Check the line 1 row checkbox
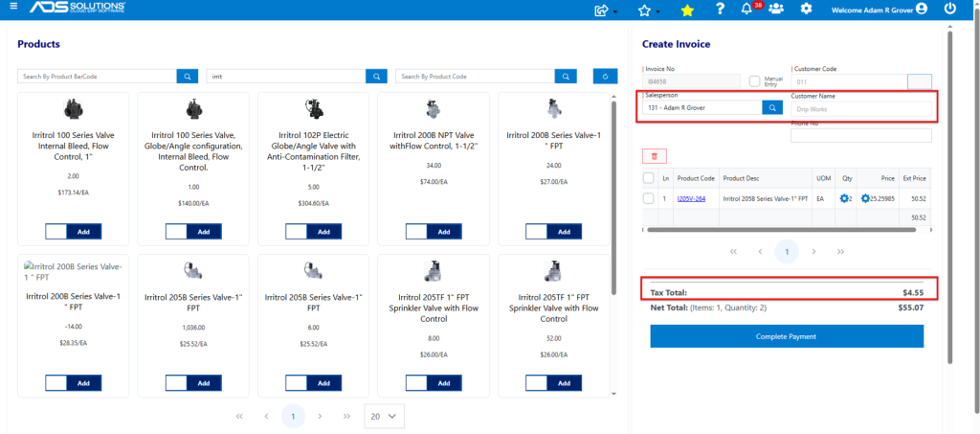Viewport: 980px width, 434px height. tap(649, 198)
